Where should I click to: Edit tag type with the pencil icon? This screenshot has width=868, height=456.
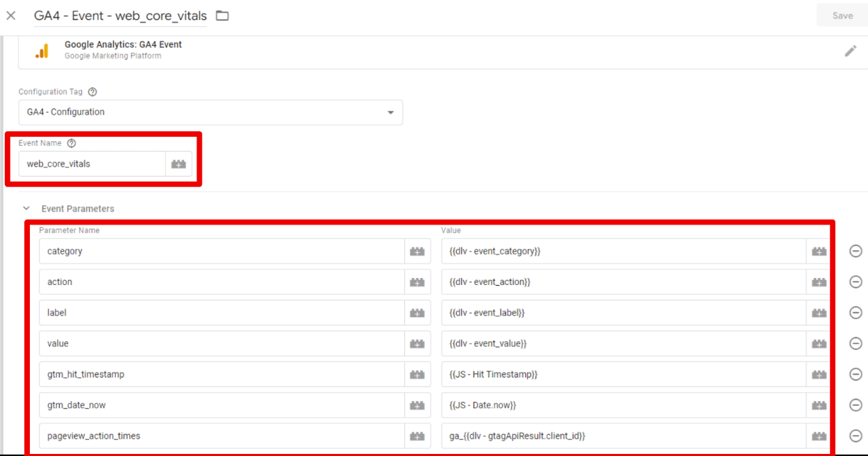[851, 51]
